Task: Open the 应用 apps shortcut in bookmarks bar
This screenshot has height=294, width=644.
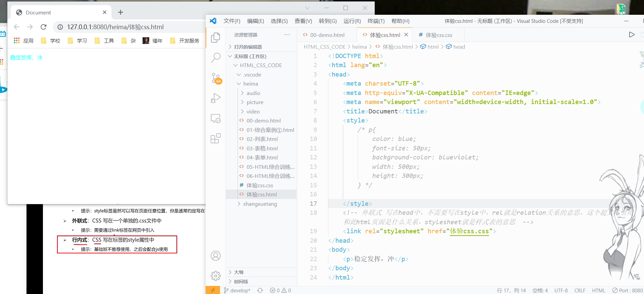Action: pyautogui.click(x=23, y=41)
